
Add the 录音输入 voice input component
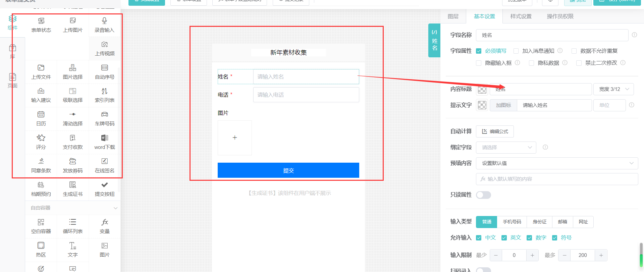point(104,25)
